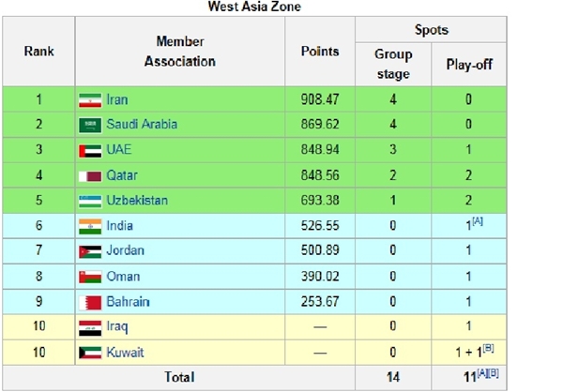
Task: Click the Oman flag icon
Action: click(90, 277)
